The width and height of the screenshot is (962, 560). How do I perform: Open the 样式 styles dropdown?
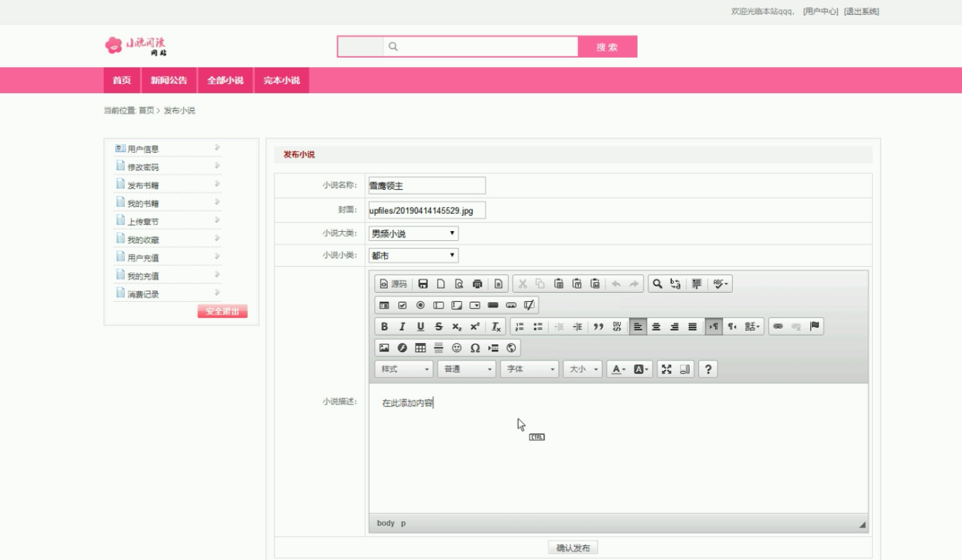(403, 369)
